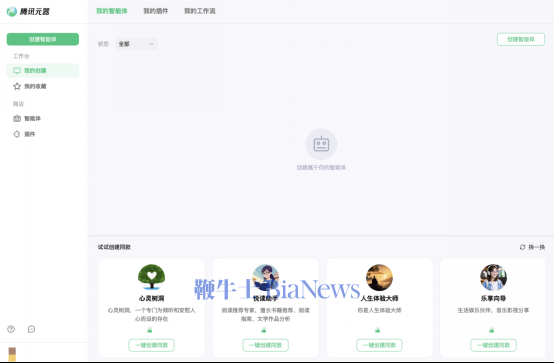Open 我的收藏 in the sidebar
This screenshot has width=554, height=363.
tap(43, 86)
